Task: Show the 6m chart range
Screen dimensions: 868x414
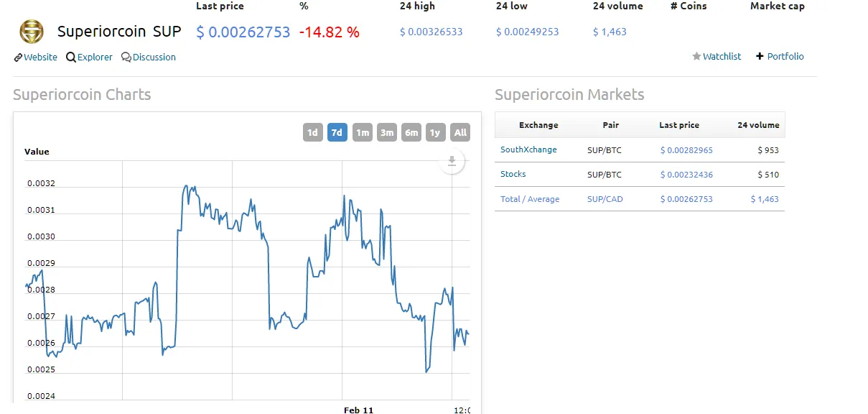Action: tap(411, 132)
